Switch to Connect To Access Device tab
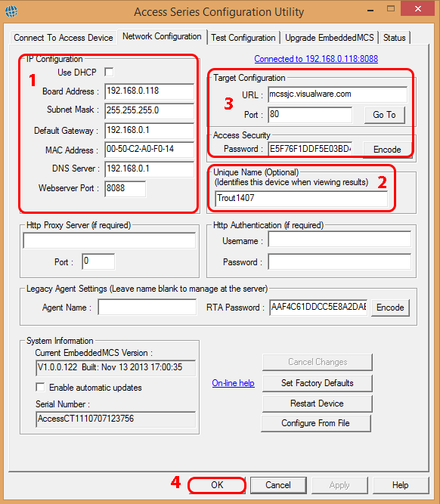Viewport: 440px width, 504px height. (64, 38)
